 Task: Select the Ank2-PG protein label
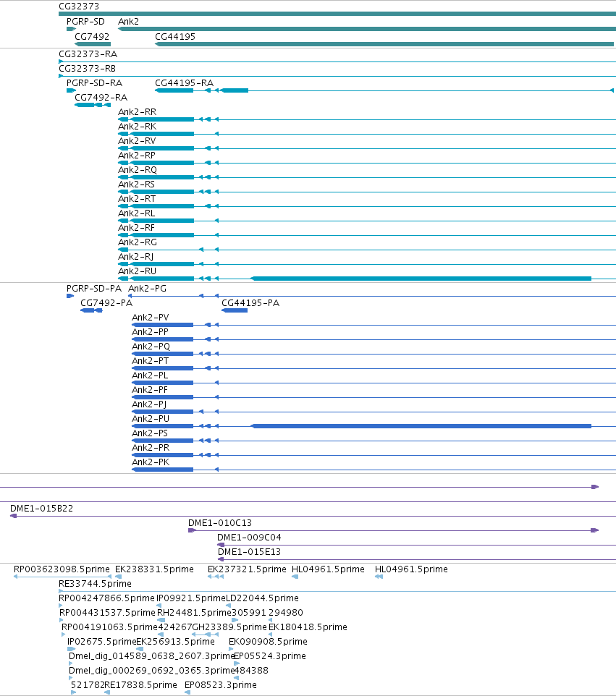(148, 289)
